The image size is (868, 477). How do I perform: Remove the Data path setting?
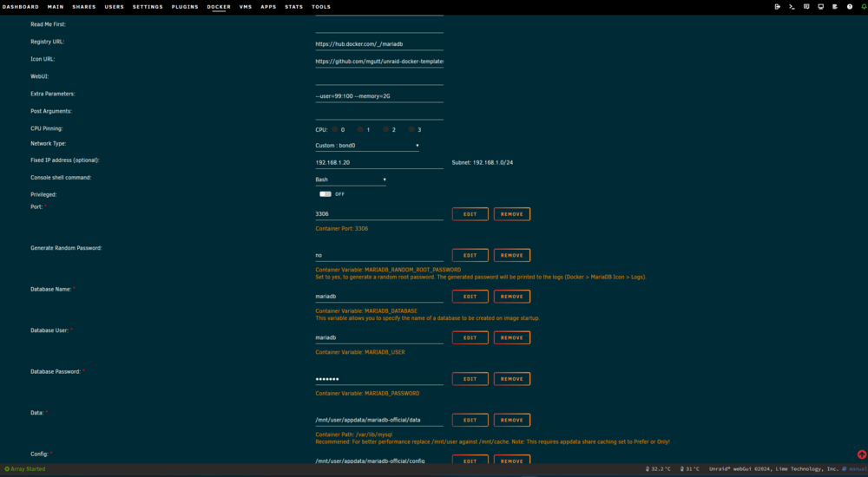[512, 420]
